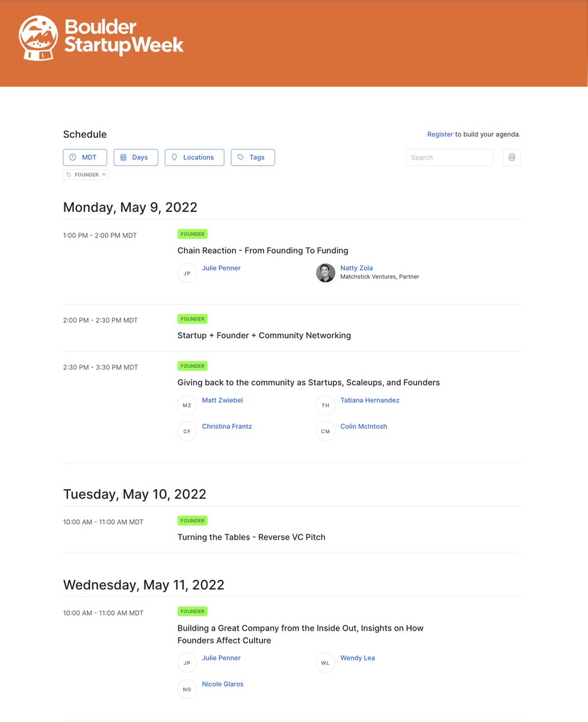
Task: Click Wendy Lea speaker name
Action: coord(357,658)
